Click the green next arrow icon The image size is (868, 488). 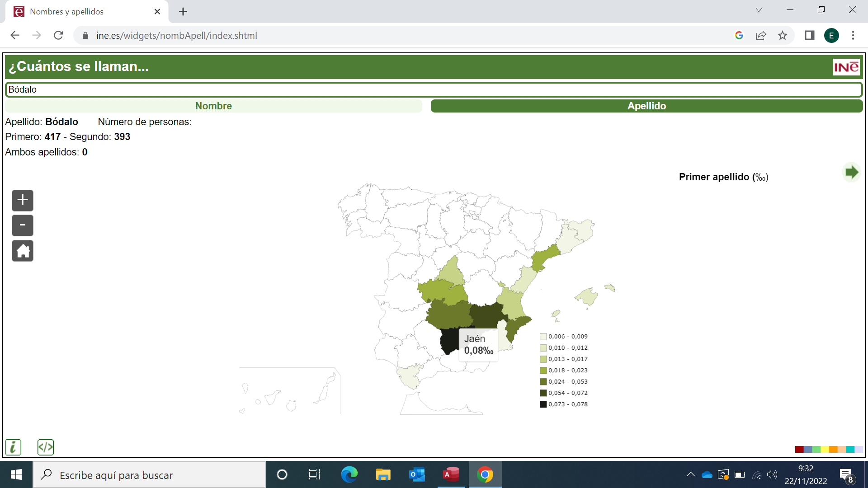(x=852, y=172)
